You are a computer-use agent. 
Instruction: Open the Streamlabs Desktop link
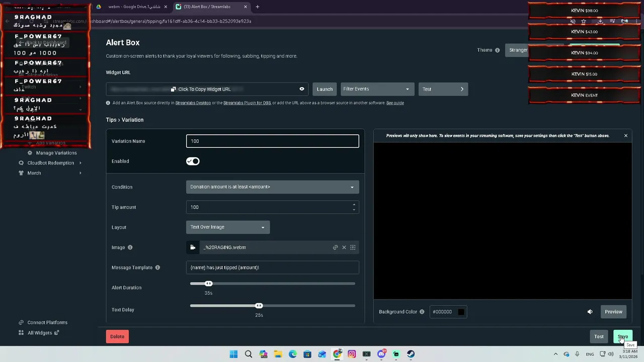pyautogui.click(x=193, y=103)
